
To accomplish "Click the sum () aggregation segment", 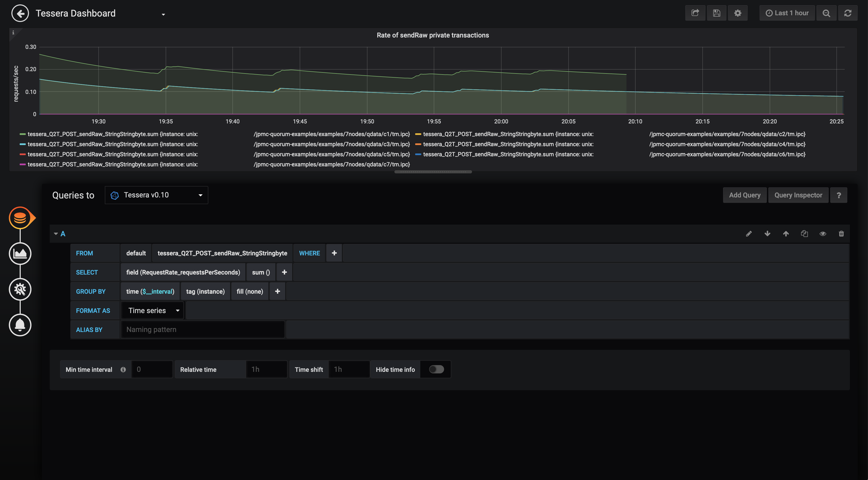I will pyautogui.click(x=261, y=272).
